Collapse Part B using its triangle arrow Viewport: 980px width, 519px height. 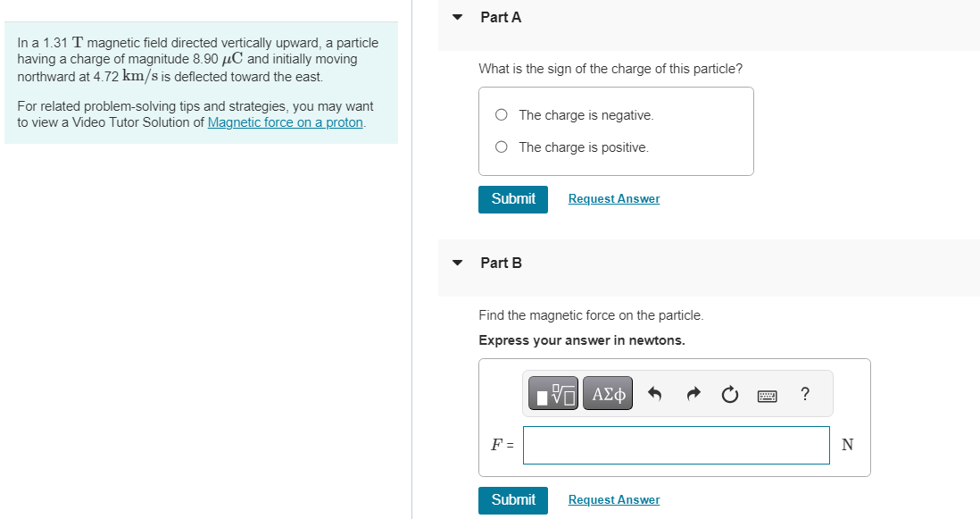(x=458, y=263)
